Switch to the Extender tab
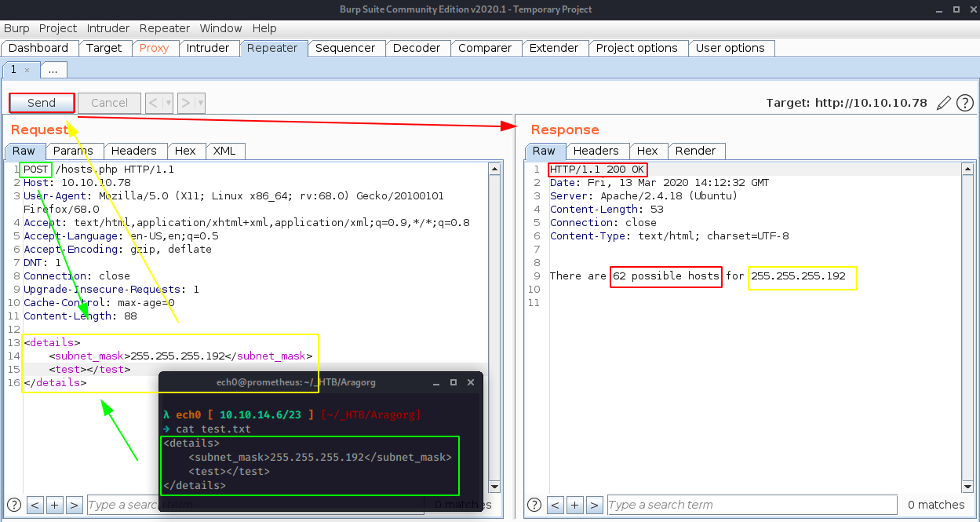Screen dimensions: 980x522 (554, 48)
